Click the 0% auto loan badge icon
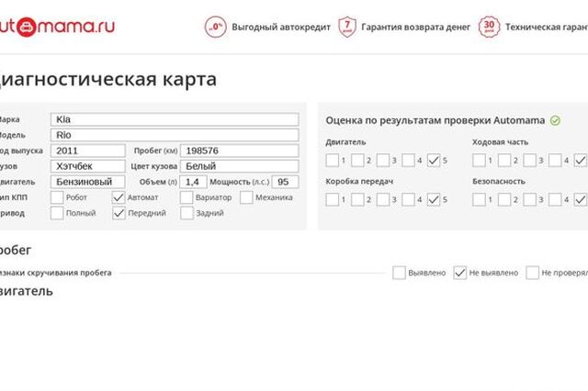The image size is (588, 391). click(216, 27)
